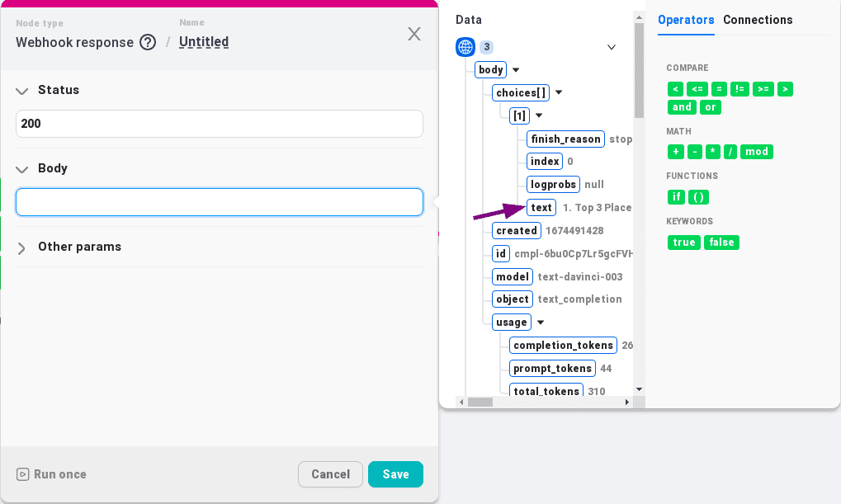Viewport: 841px width, 504px height.
Task: Expand the Other params section
Action: pyautogui.click(x=22, y=247)
